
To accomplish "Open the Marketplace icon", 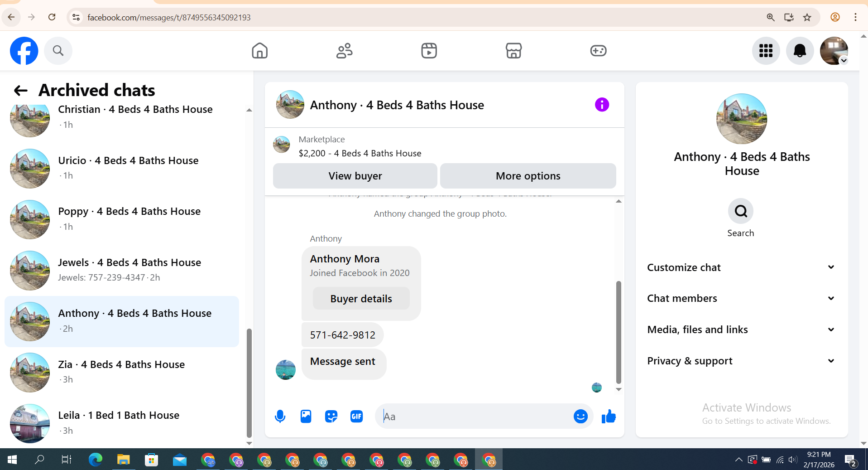I will (514, 51).
